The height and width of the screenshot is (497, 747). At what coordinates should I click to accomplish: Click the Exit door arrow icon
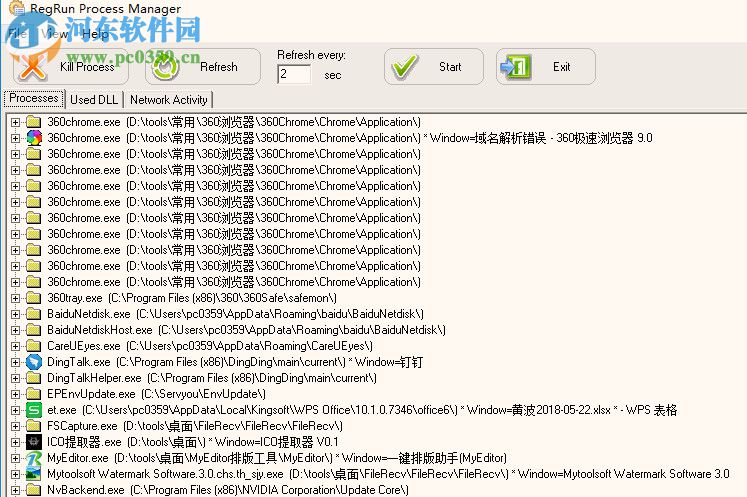click(x=516, y=67)
